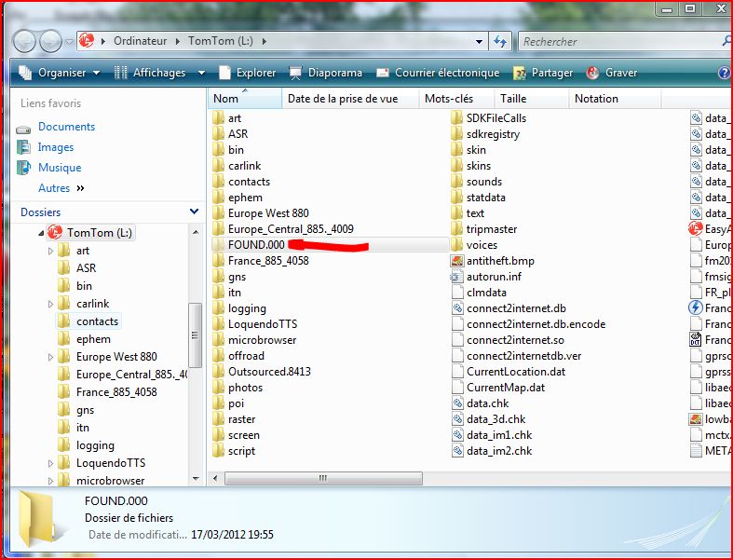The height and width of the screenshot is (560, 733).
Task: Select the LoquendoTTS folder in file list
Action: (x=263, y=324)
